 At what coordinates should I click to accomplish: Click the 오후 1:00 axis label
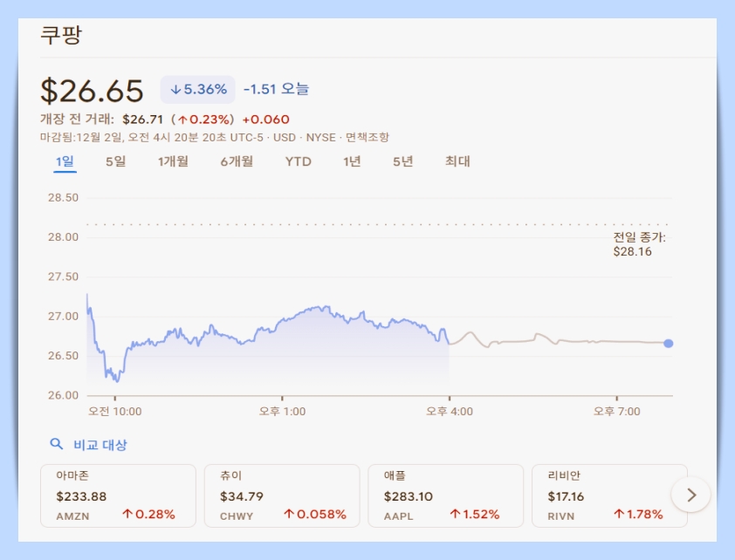(x=282, y=412)
